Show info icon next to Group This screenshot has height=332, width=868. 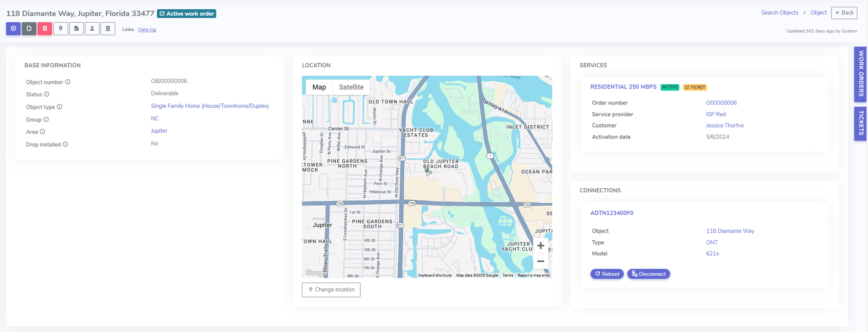46,120
